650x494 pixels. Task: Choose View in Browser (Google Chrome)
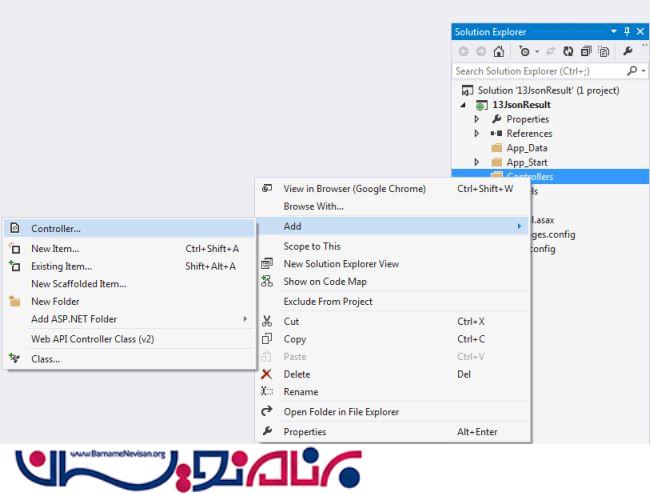click(x=393, y=189)
